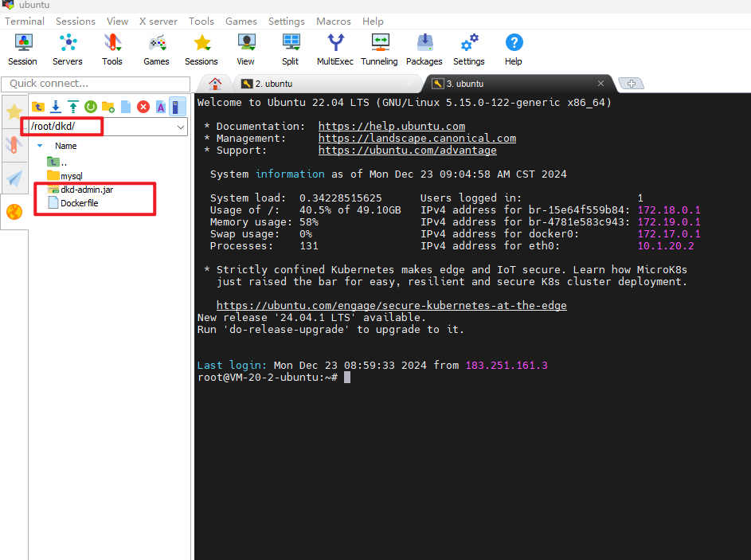Toggle follow terminal folder button
Screen dimensions: 751x560
coord(178,107)
